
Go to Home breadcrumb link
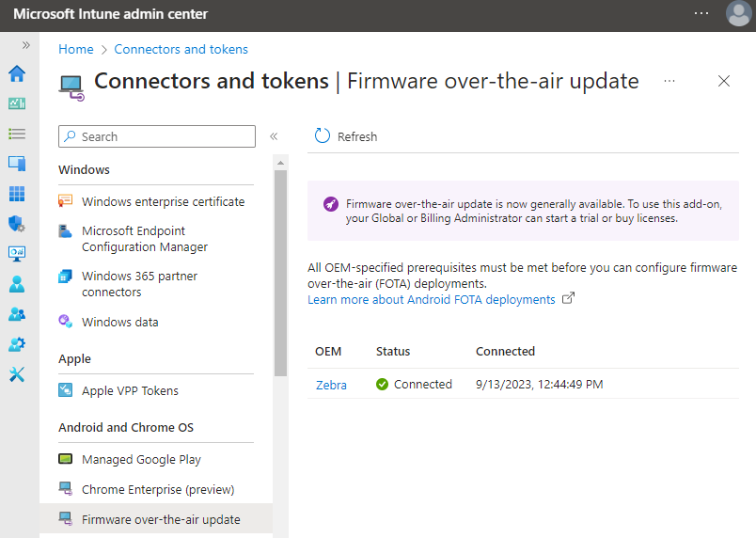click(x=76, y=49)
